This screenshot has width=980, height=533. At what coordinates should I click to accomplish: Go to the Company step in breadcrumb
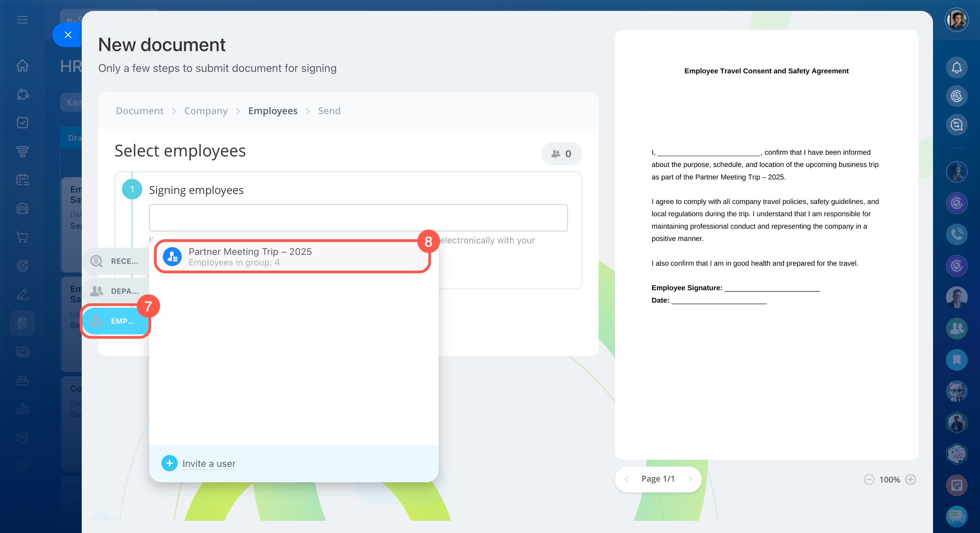[x=206, y=111]
